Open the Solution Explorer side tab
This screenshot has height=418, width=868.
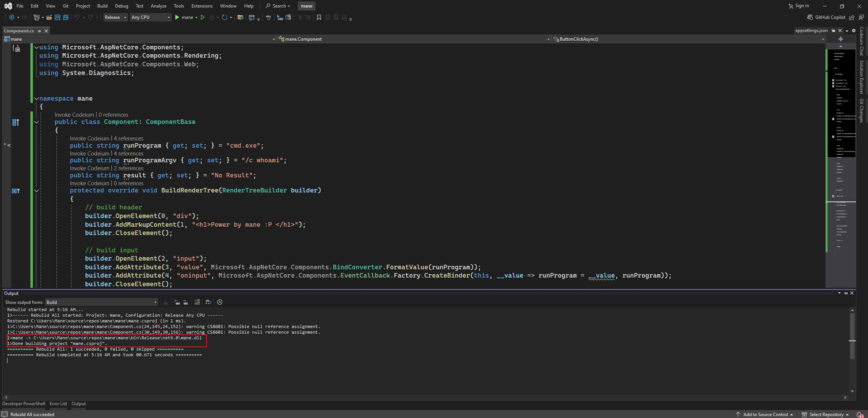(862, 77)
